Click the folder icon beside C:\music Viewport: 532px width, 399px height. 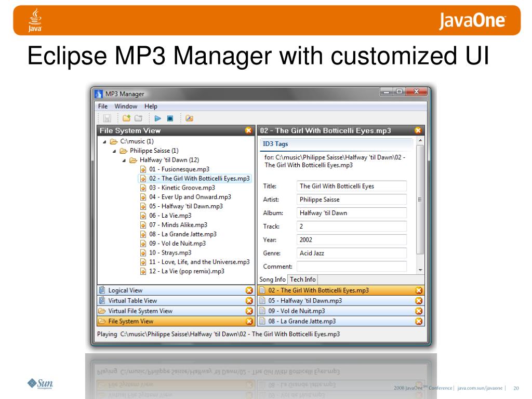(114, 141)
